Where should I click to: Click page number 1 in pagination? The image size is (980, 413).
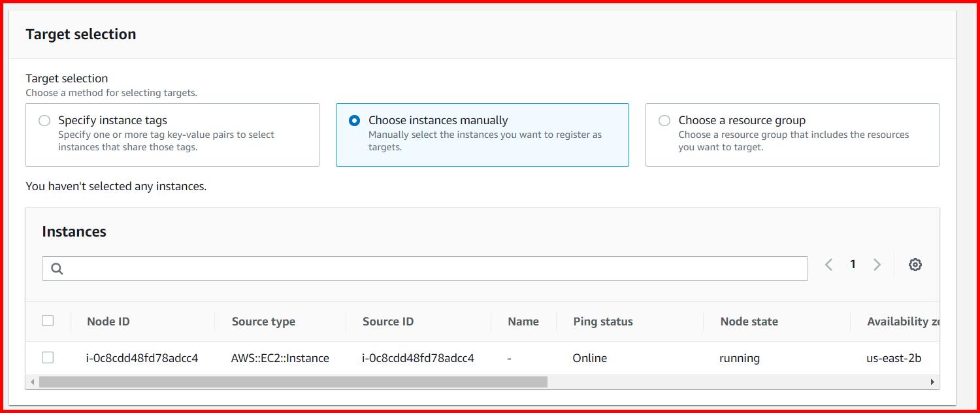(853, 264)
